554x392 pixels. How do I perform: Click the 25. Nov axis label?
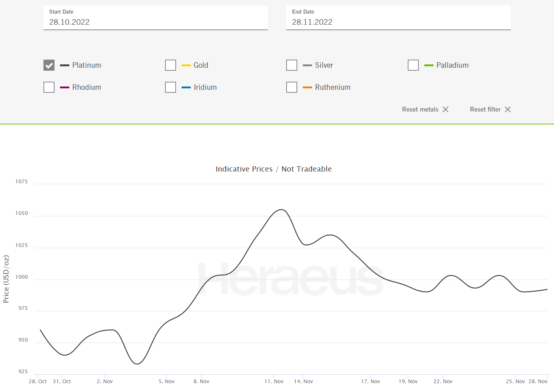pyautogui.click(x=515, y=381)
